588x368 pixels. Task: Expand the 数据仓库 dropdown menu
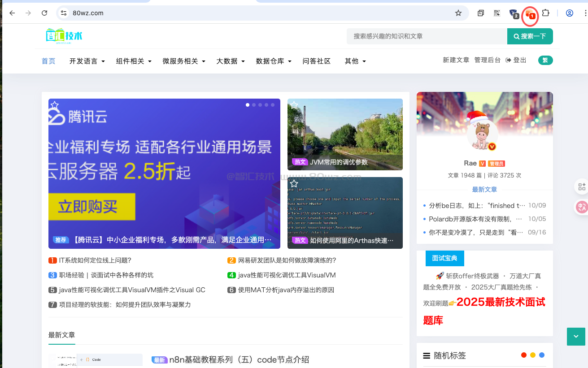click(x=274, y=61)
